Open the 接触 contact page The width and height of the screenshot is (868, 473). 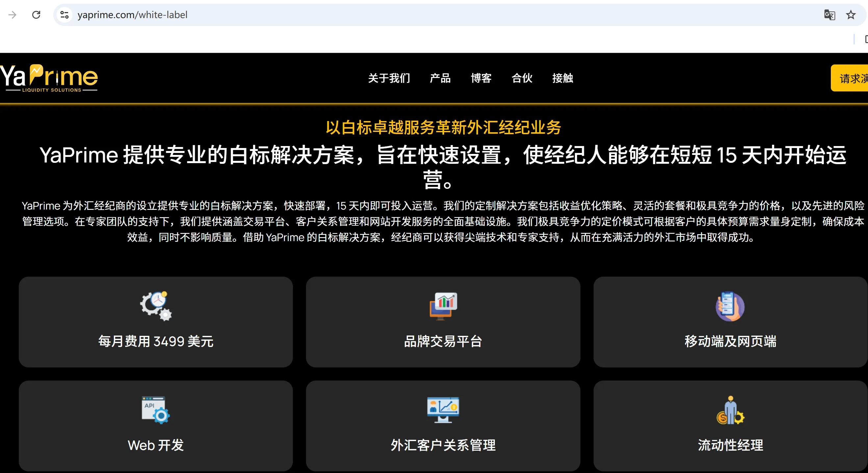562,78
